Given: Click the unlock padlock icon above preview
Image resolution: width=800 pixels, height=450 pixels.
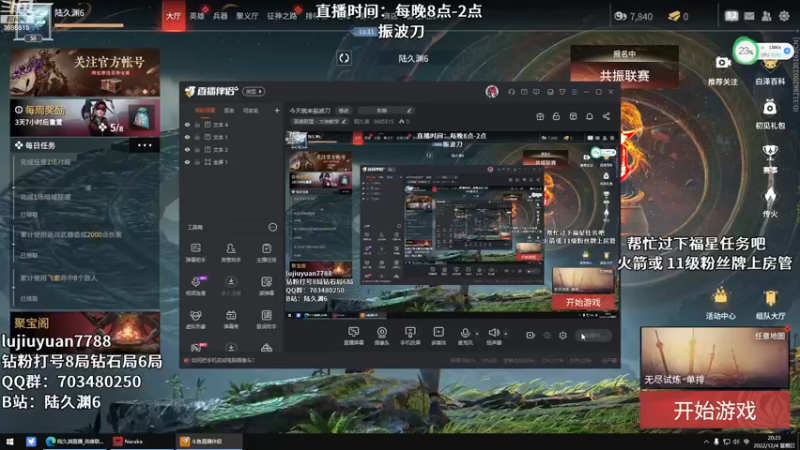Looking at the screenshot, I should pos(556,116).
